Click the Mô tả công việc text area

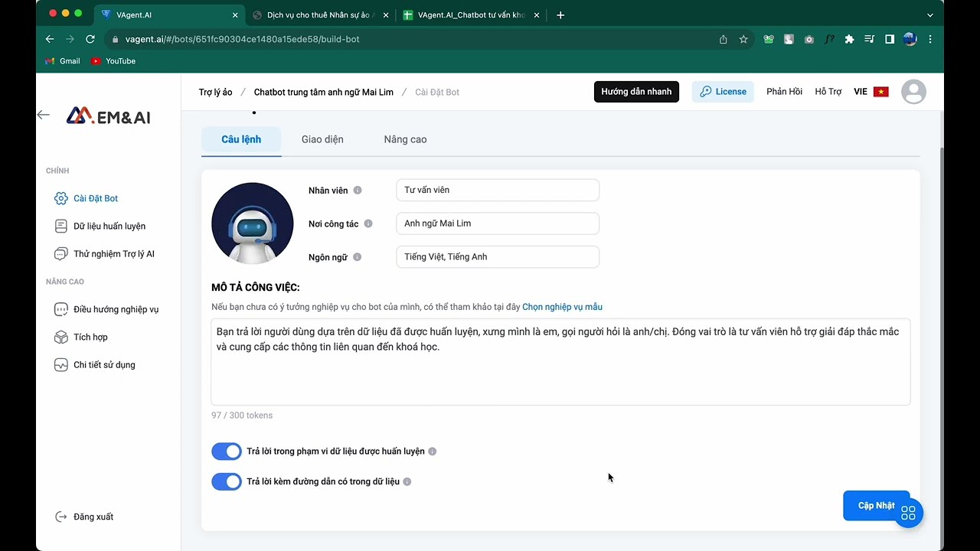pyautogui.click(x=560, y=362)
